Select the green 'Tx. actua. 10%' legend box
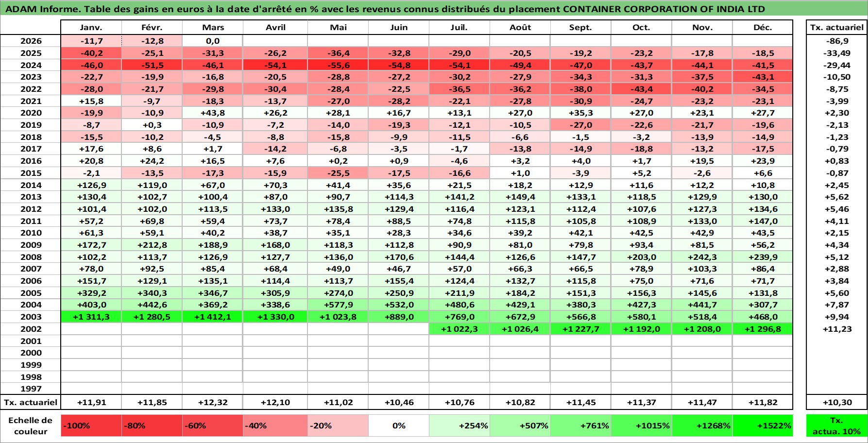This screenshot has width=868, height=443. click(836, 426)
